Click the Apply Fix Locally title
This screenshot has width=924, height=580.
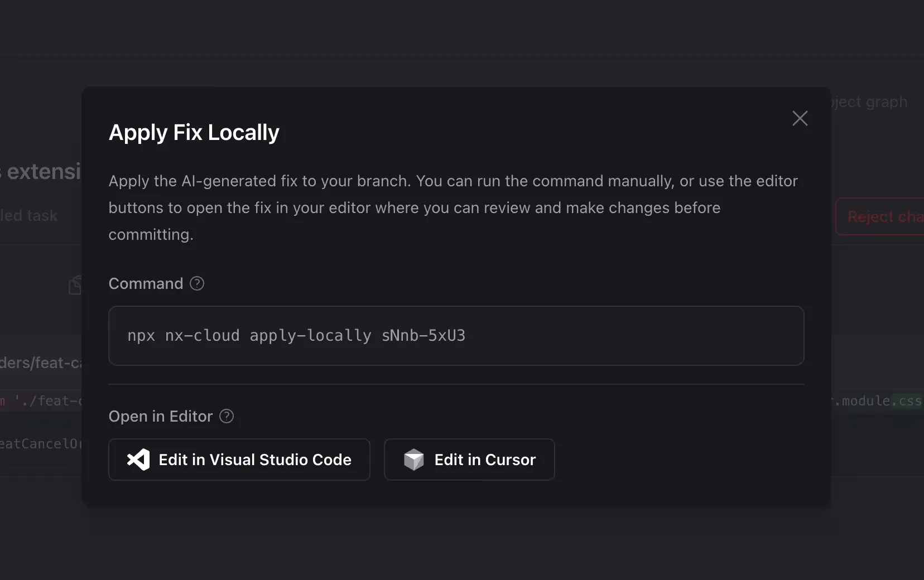click(x=194, y=132)
